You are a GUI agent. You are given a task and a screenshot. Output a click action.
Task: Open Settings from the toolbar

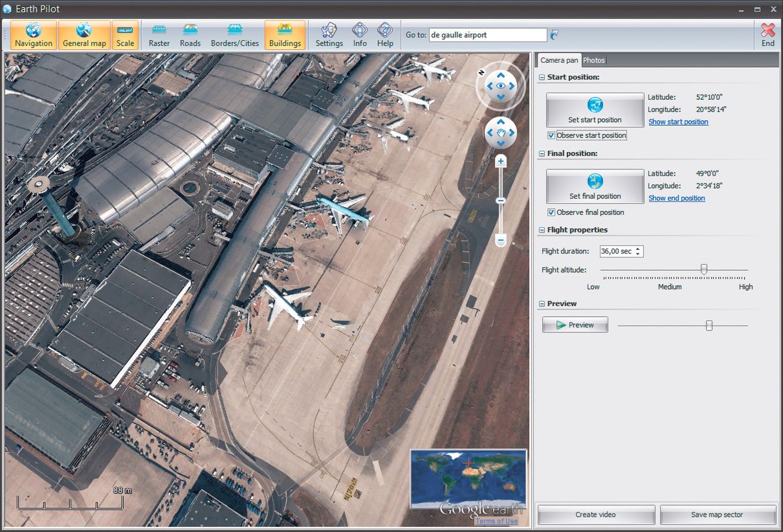[329, 35]
